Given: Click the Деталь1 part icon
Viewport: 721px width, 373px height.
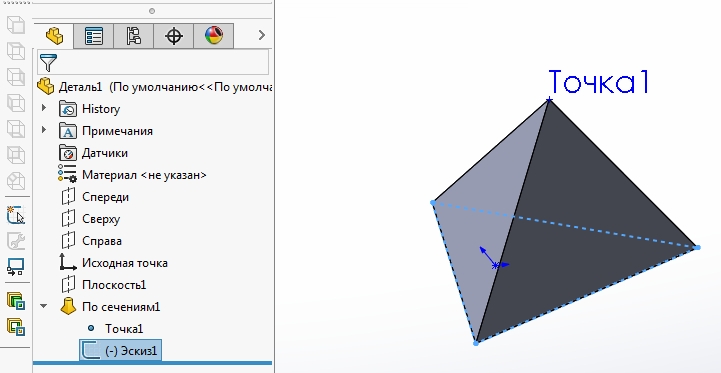Looking at the screenshot, I should (x=46, y=86).
